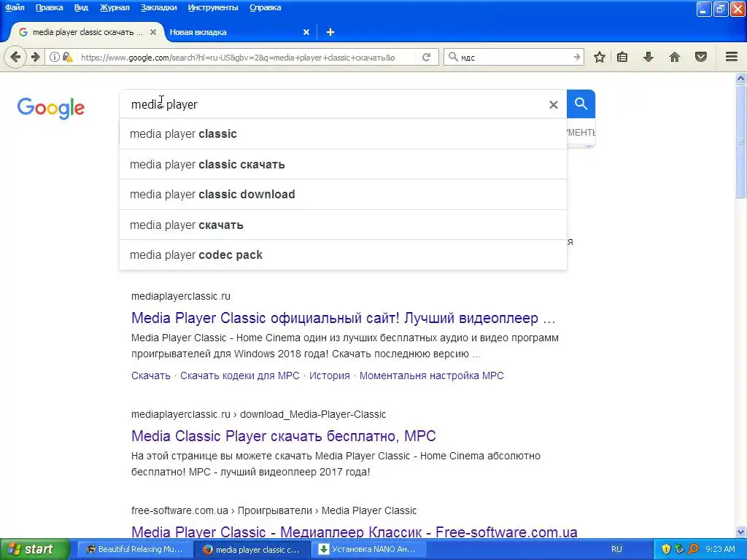The image size is (747, 560).
Task: Click the network connection tray icon
Action: point(680,549)
